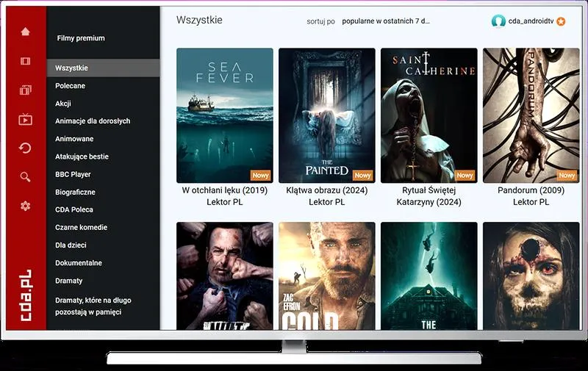
Task: Click title 'Rytuał Świętej Katarzyny (2024)'
Action: click(429, 196)
